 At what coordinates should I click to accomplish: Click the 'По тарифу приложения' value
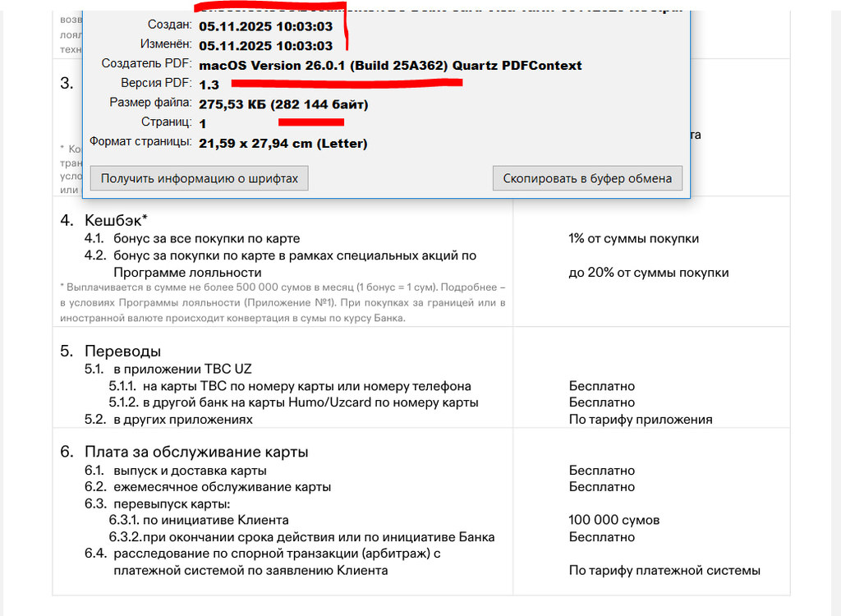click(x=640, y=420)
